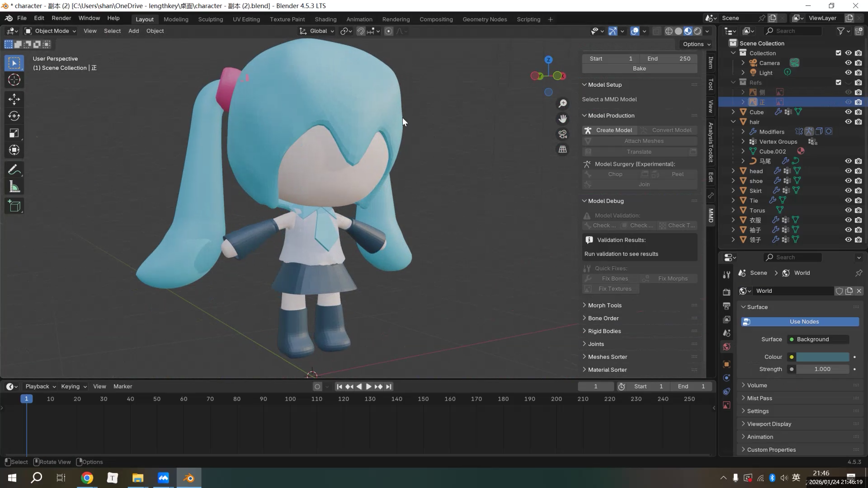The height and width of the screenshot is (488, 868).
Task: Activate the Rotate tool
Action: coord(14,116)
